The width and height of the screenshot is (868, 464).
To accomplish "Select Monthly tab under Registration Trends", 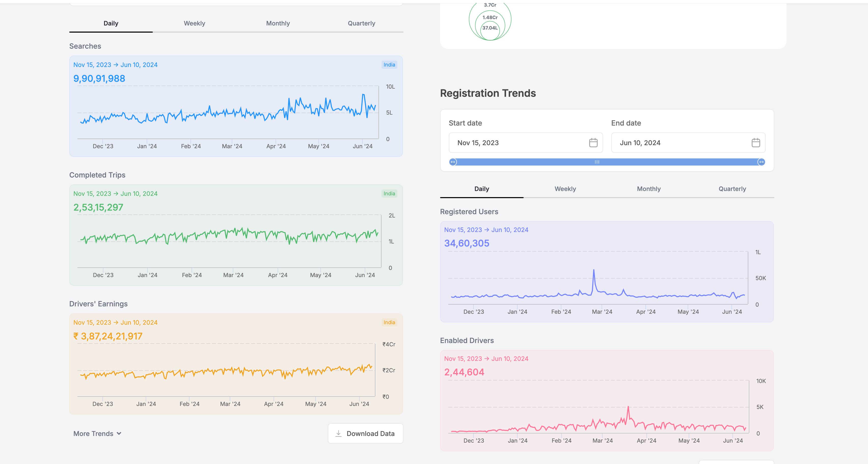I will pyautogui.click(x=649, y=189).
